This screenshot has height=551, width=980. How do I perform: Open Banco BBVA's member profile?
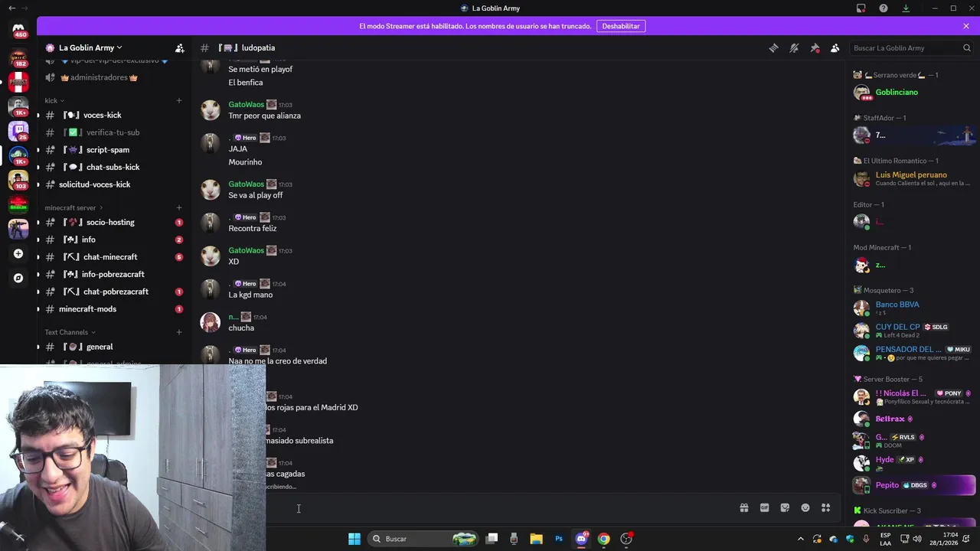click(x=913, y=308)
